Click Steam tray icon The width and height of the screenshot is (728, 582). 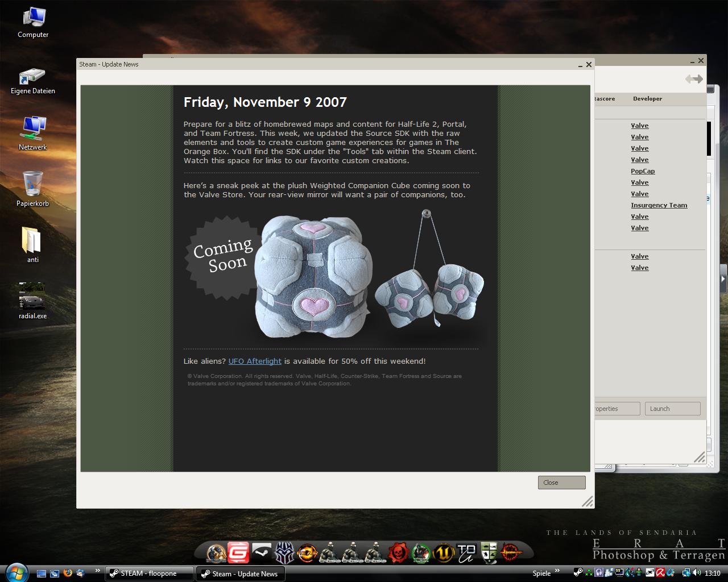(578, 573)
